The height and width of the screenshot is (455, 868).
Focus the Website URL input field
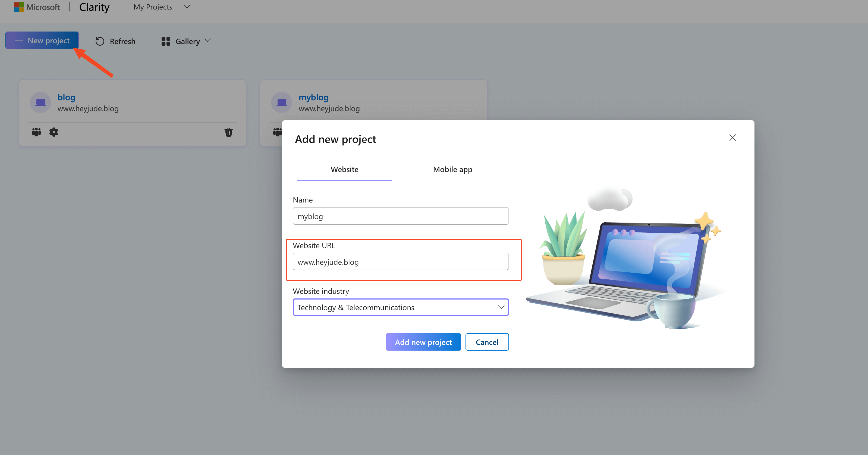(x=401, y=262)
